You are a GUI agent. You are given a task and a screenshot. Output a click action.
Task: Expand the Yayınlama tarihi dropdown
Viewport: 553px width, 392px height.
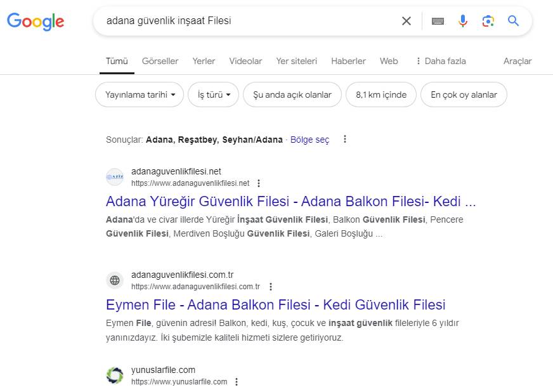(140, 95)
